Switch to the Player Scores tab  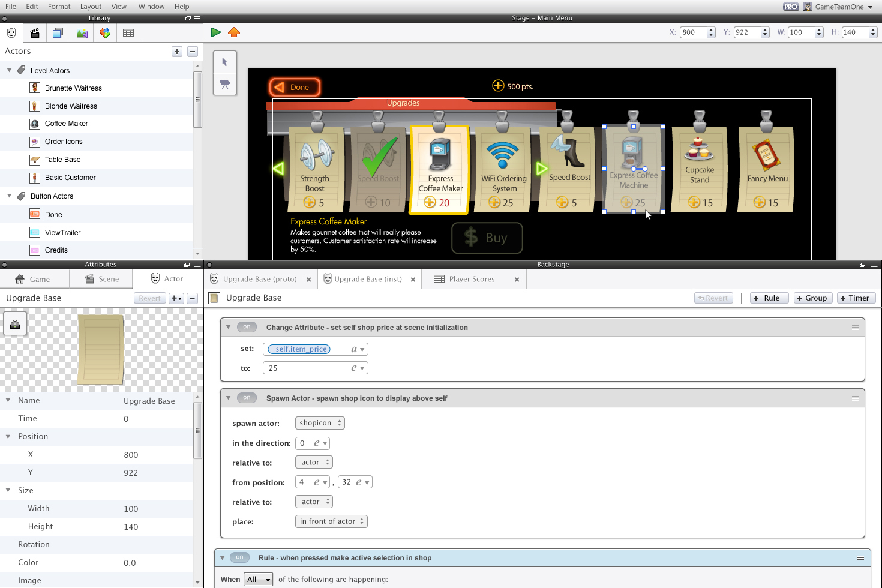pyautogui.click(x=472, y=279)
